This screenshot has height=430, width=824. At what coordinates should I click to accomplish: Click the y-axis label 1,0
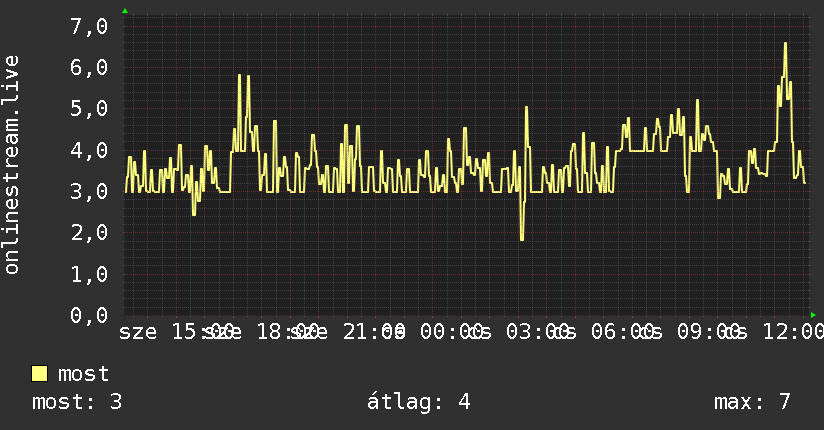click(89, 274)
